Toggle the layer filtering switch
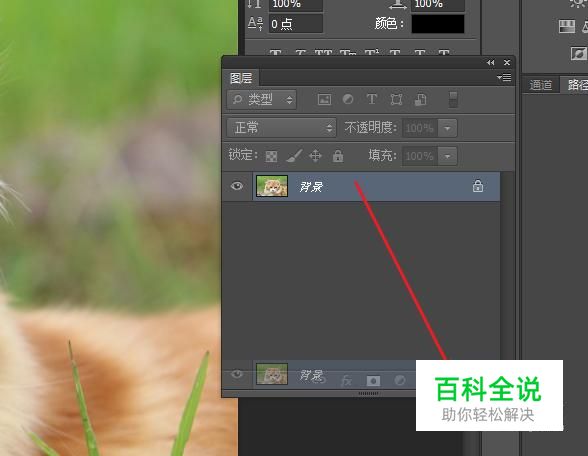Viewport: 588px width, 456px height. pyautogui.click(x=453, y=99)
